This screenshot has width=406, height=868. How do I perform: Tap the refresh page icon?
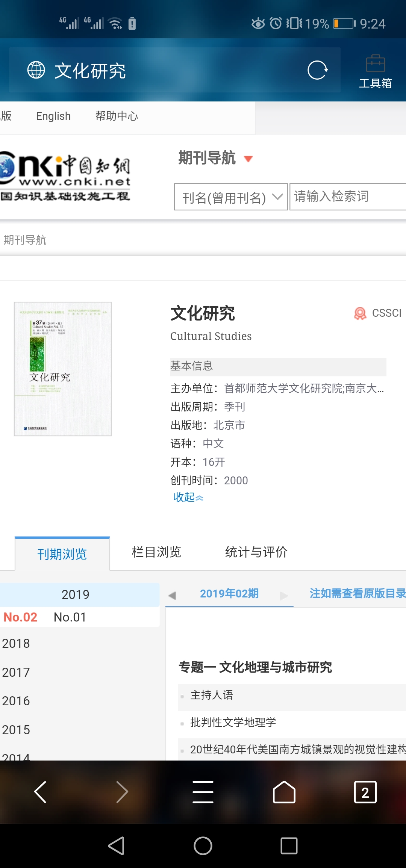[318, 70]
